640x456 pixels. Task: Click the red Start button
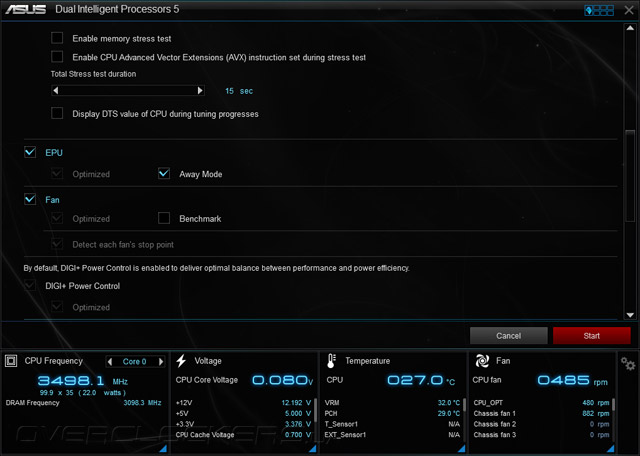591,336
